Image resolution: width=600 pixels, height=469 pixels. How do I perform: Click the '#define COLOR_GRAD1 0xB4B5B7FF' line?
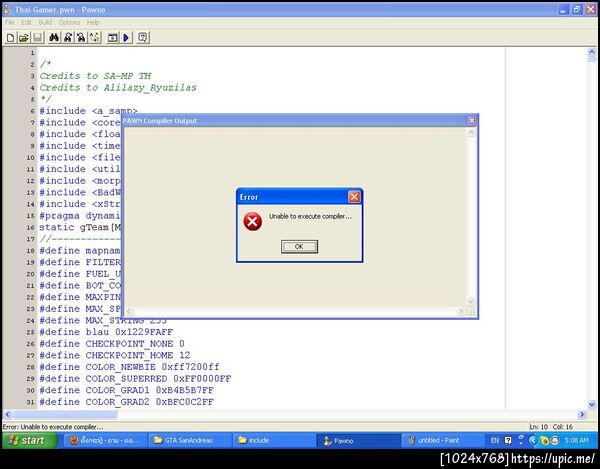pyautogui.click(x=126, y=390)
